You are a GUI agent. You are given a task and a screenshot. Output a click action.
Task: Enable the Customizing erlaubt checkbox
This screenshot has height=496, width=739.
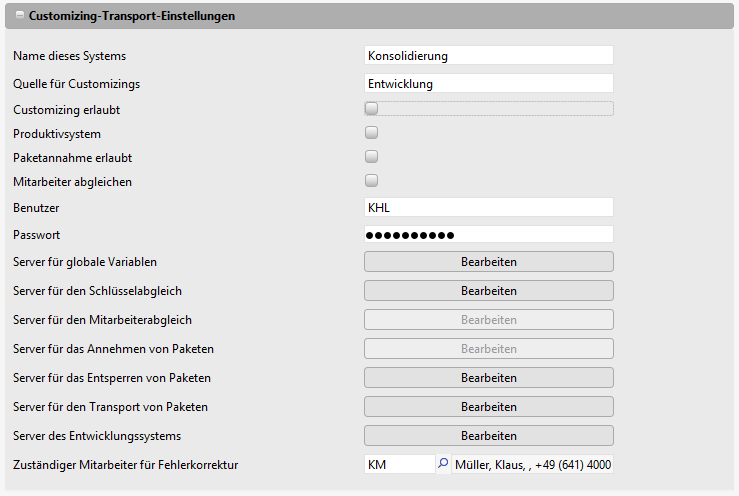[371, 109]
